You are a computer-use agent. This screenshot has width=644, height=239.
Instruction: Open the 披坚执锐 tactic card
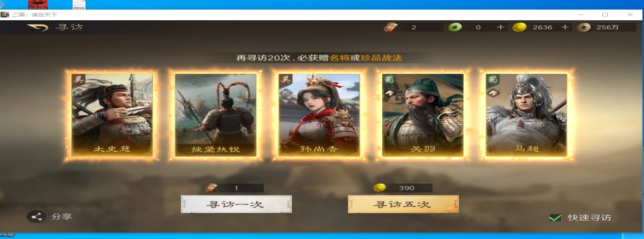pyautogui.click(x=216, y=115)
